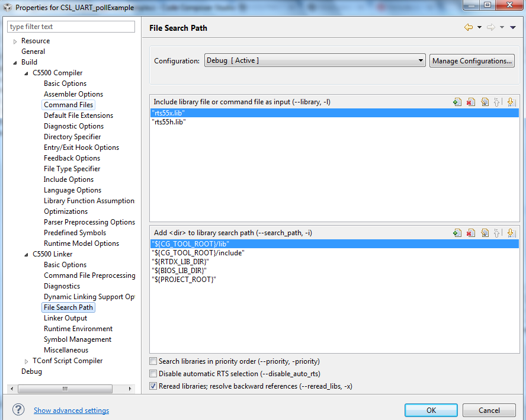Screen dimensions: 526x420
Task: Open Optimizations page
Action: click(66, 211)
